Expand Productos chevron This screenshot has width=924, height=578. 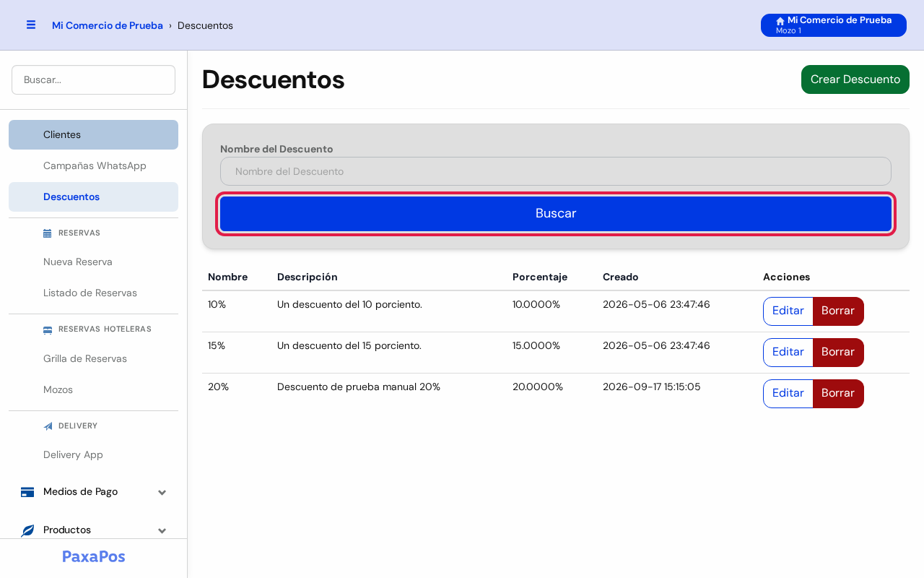pyautogui.click(x=162, y=531)
